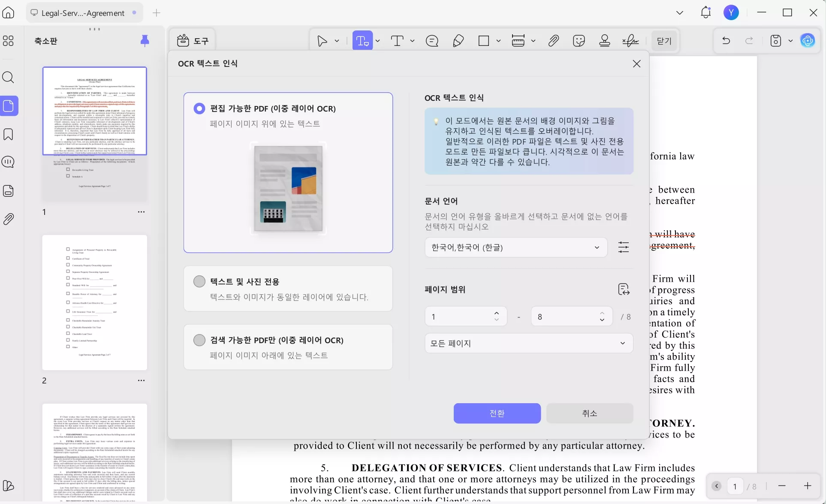Open the comment annotation tool
Viewport: 826px width, 504px height.
[432, 40]
